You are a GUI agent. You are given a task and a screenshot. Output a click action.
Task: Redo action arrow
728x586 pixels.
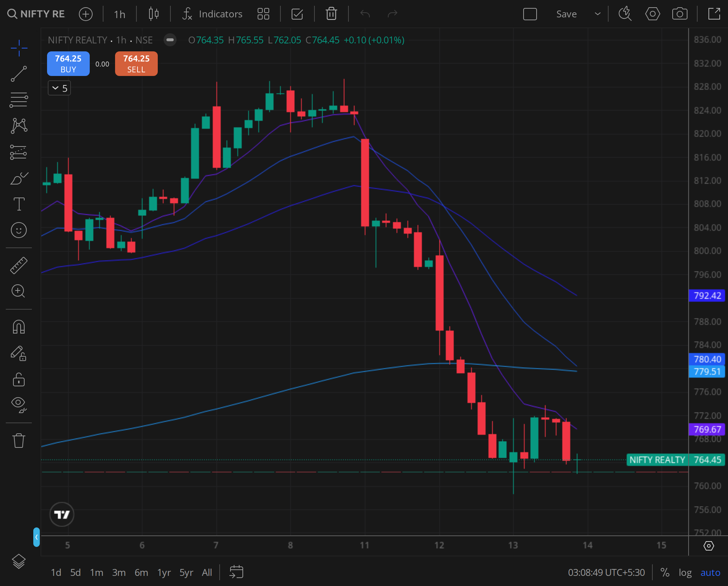click(392, 14)
